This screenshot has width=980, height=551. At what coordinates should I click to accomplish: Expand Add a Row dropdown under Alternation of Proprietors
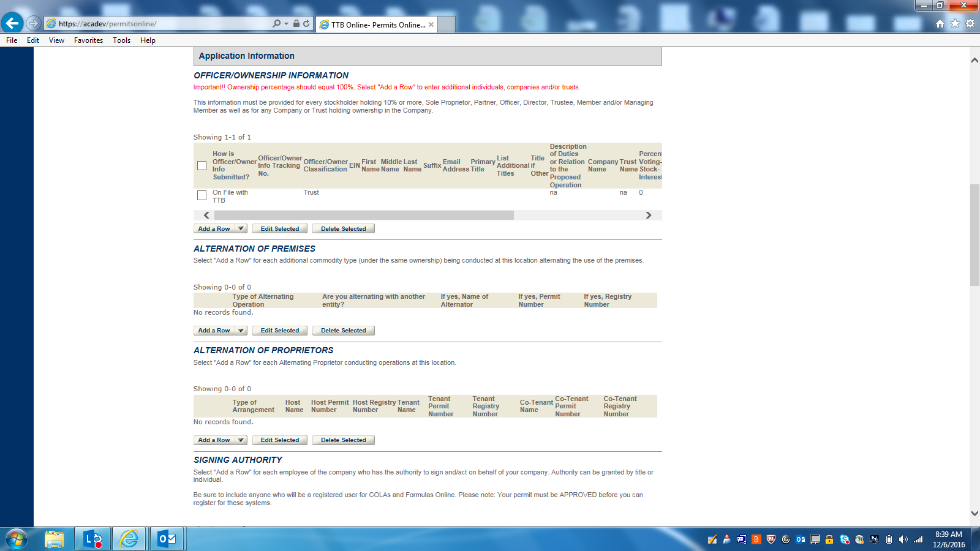pos(241,440)
